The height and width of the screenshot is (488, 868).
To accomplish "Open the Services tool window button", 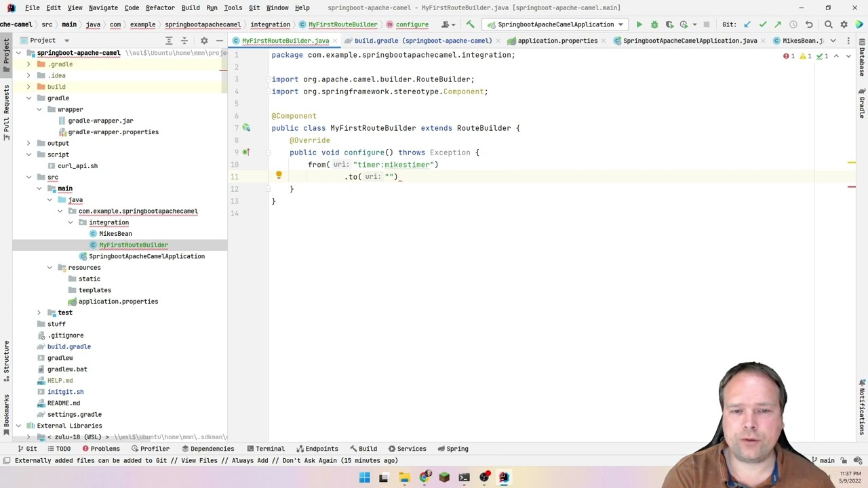I will pyautogui.click(x=407, y=449).
